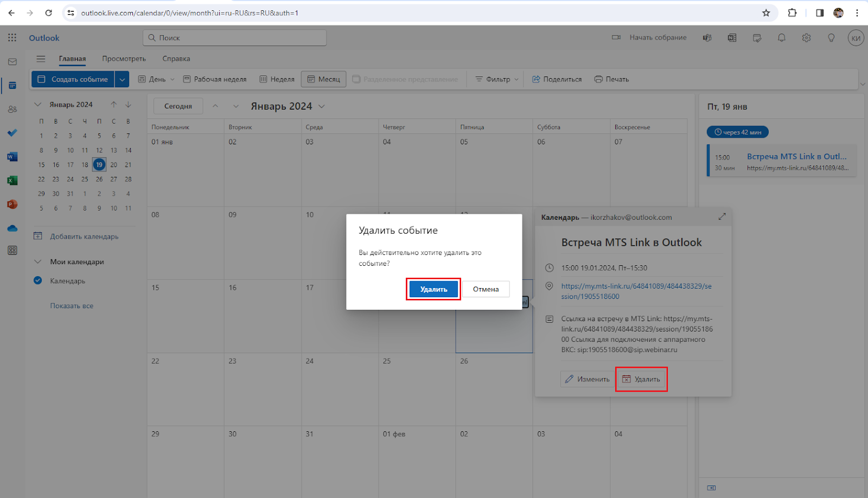868x498 pixels.
Task: Open the KI account avatar
Action: click(856, 38)
